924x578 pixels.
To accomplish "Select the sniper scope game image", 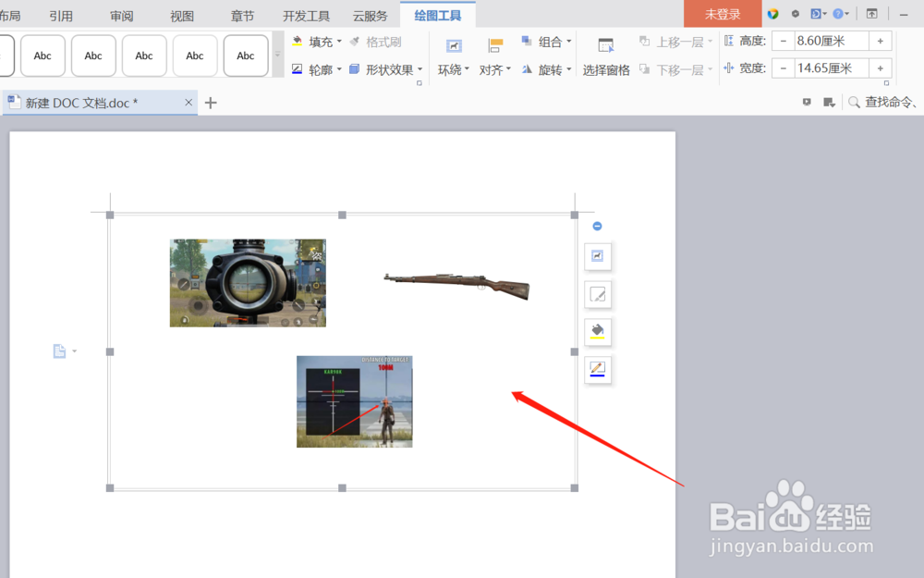I will pyautogui.click(x=248, y=282).
